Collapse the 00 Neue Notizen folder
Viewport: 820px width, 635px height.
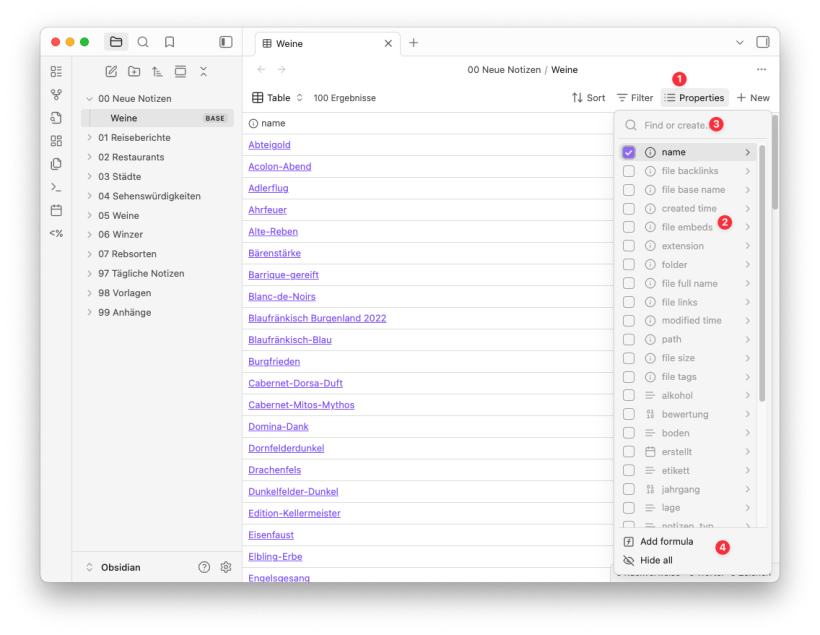coord(89,98)
